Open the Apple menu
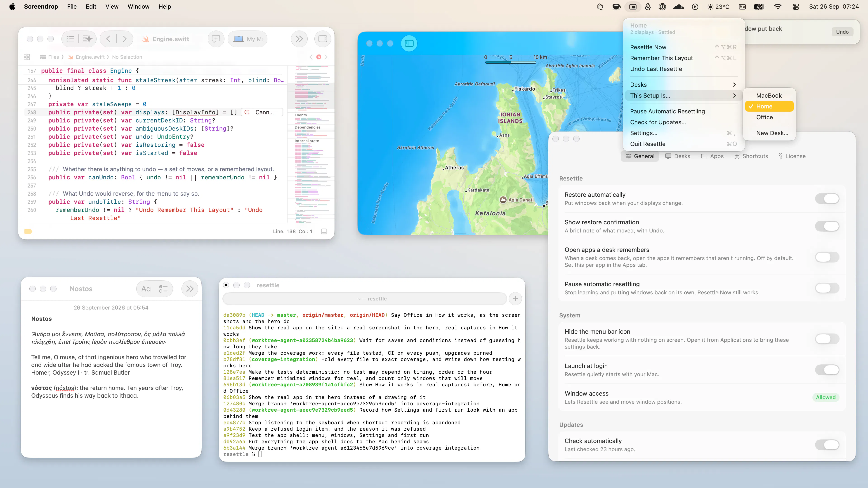This screenshot has width=868, height=488. coord(12,6)
